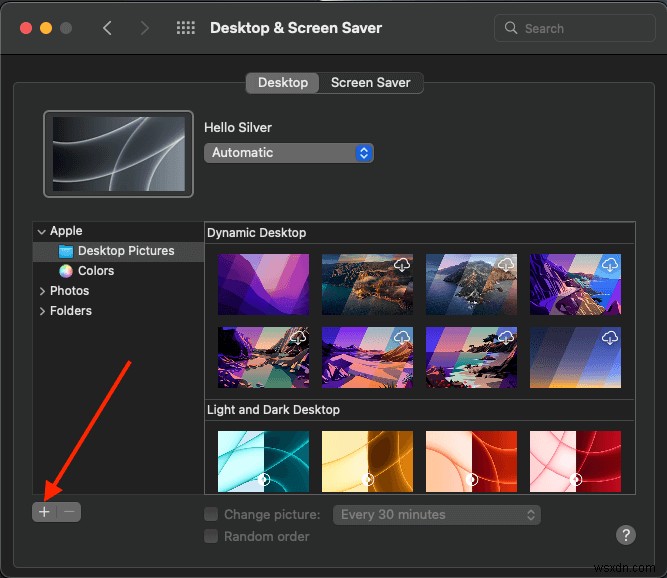Image resolution: width=667 pixels, height=578 pixels.
Task: Click the Light and Dark Desktop heading
Action: click(273, 410)
